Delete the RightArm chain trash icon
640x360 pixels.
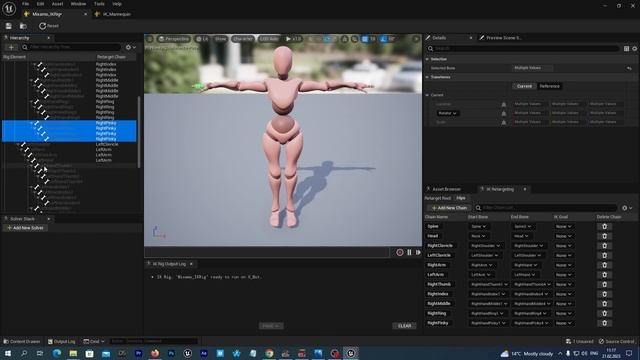tap(604, 265)
